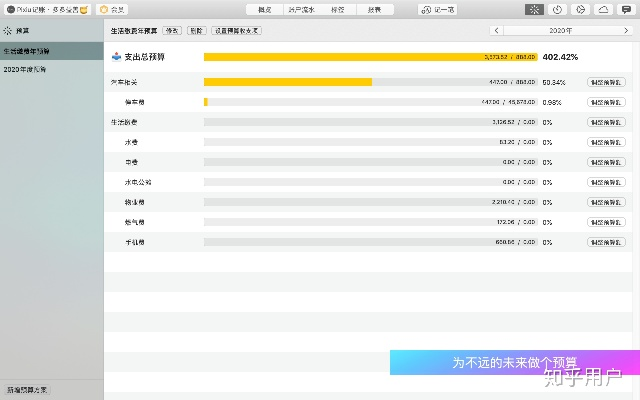Click the 支出总预算 heading text
This screenshot has width=640, height=400.
point(144,57)
